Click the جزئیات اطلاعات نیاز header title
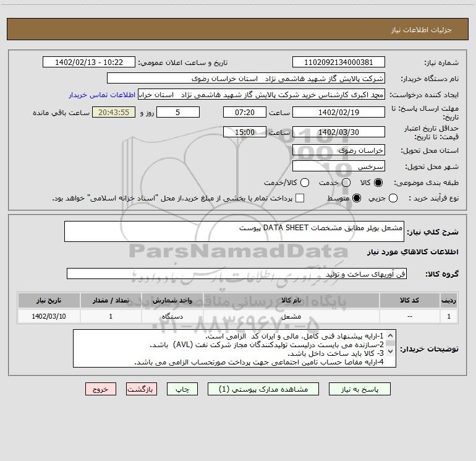This screenshot has width=476, height=461. pyautogui.click(x=422, y=30)
